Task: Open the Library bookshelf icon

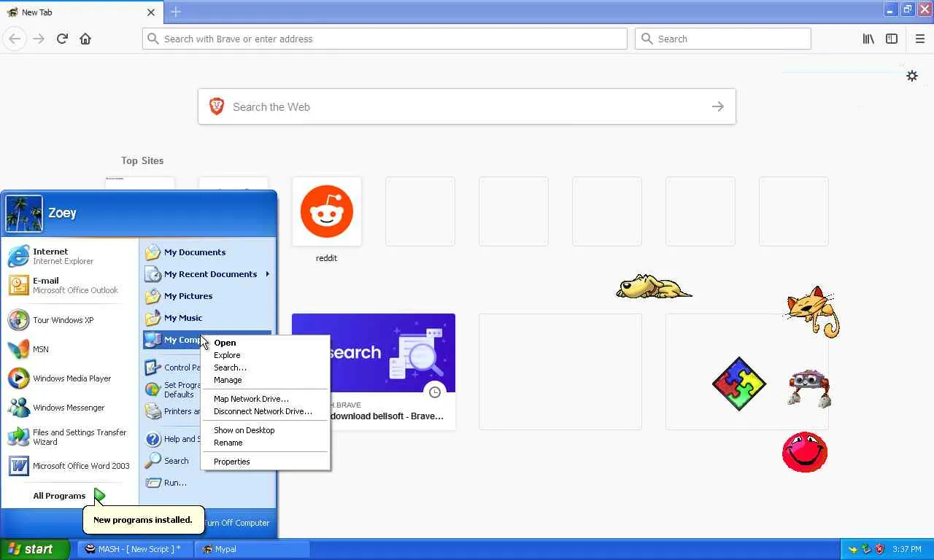Action: tap(868, 39)
